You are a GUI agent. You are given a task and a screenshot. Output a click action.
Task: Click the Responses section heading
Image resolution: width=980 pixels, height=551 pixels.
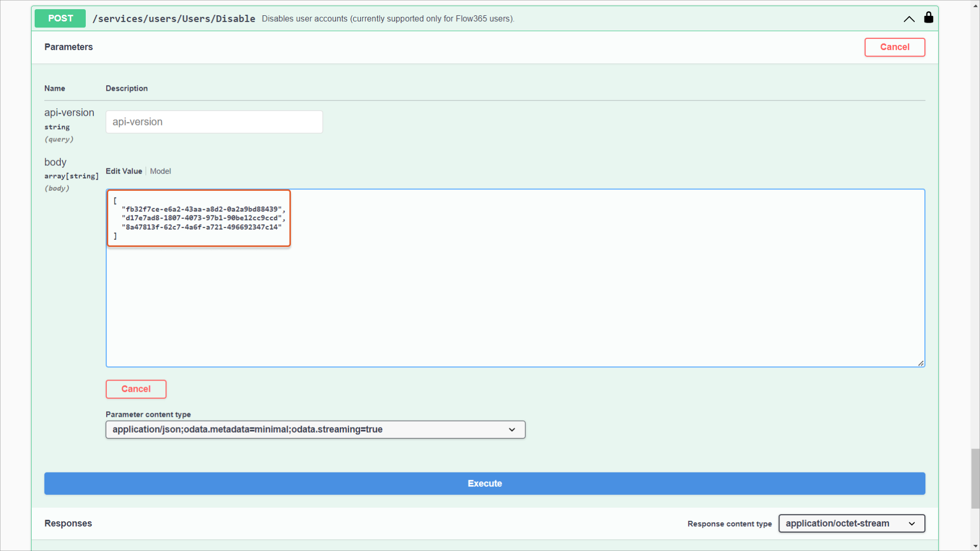68,523
